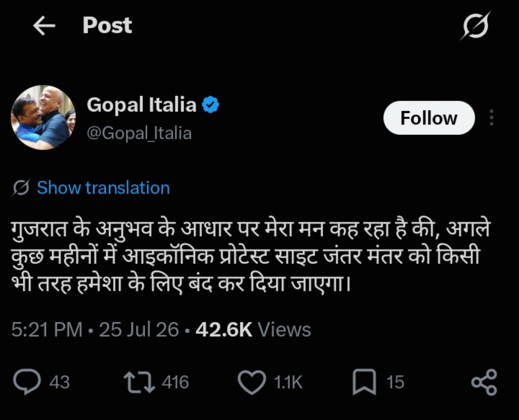Open the 5:21 PM timestamp
519x420 pixels.
tap(47, 330)
